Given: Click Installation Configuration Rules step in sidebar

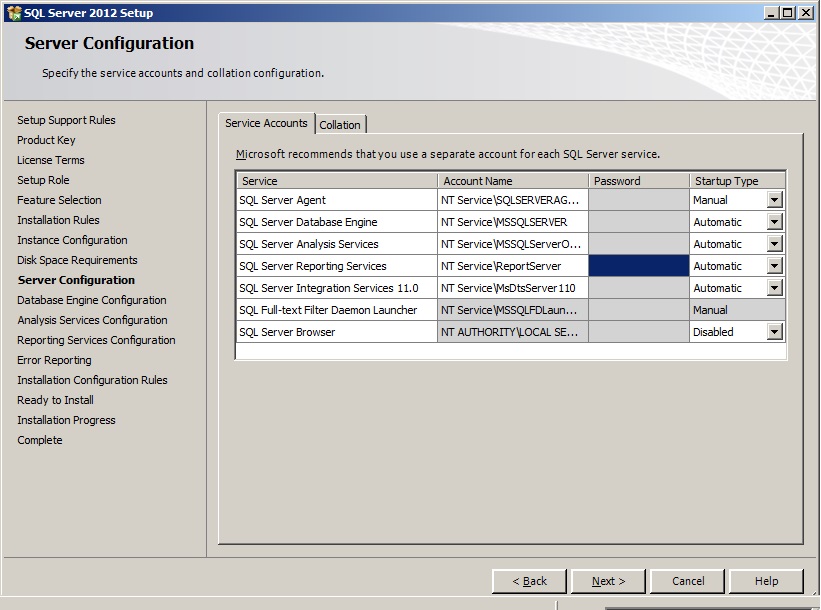Looking at the screenshot, I should click(92, 380).
